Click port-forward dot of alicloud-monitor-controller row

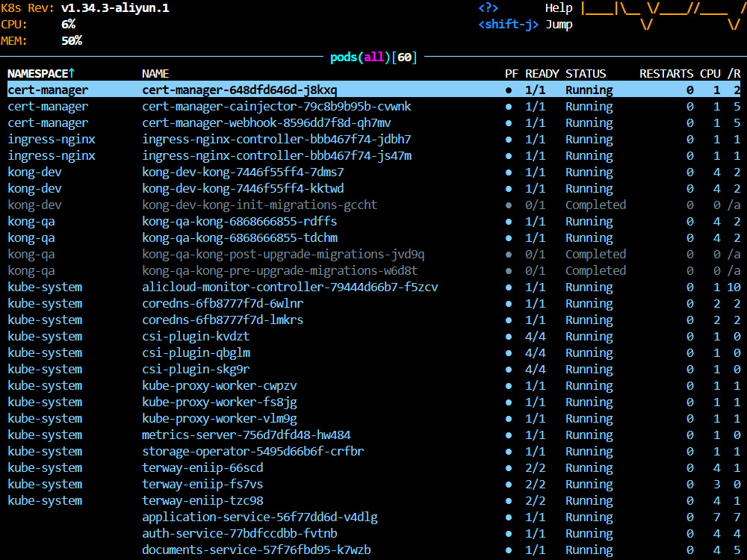pyautogui.click(x=508, y=287)
